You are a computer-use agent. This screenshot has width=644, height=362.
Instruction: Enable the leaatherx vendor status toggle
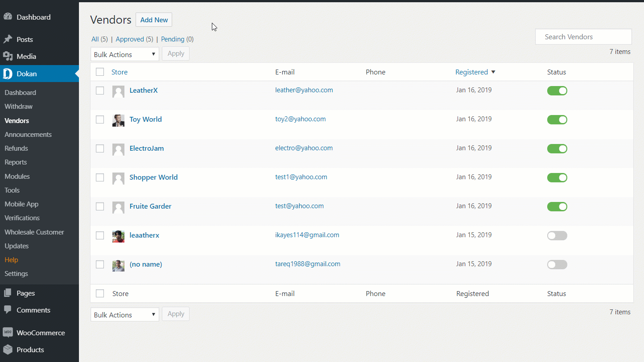tap(557, 235)
